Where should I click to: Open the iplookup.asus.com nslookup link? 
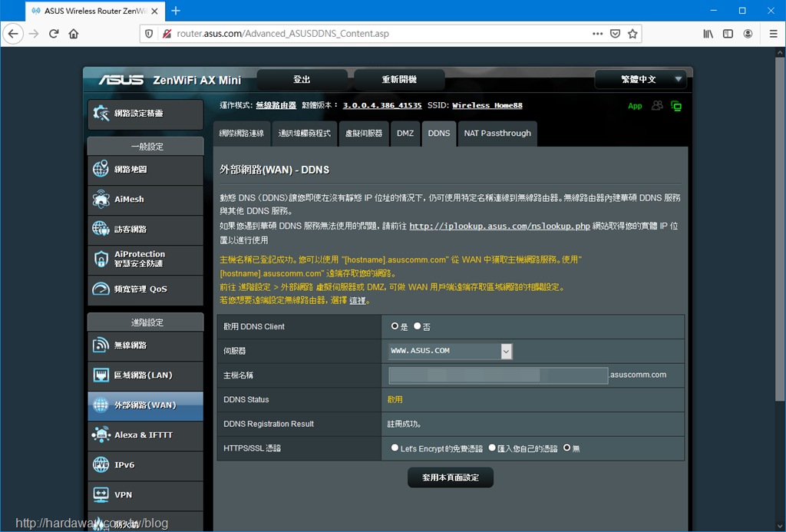coord(500,226)
